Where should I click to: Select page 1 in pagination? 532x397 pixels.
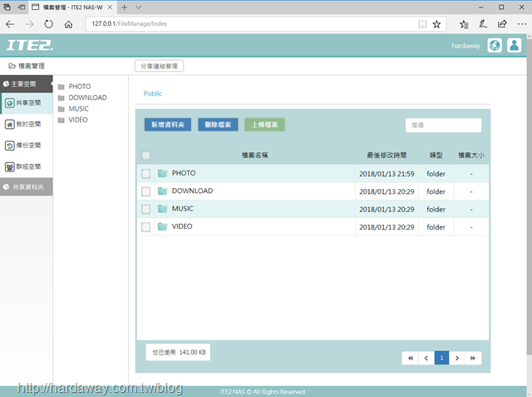coord(441,358)
